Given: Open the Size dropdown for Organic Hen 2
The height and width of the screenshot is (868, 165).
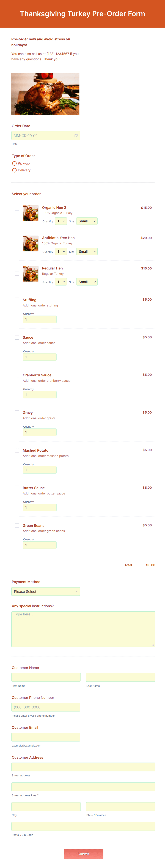Looking at the screenshot, I should click(x=87, y=221).
